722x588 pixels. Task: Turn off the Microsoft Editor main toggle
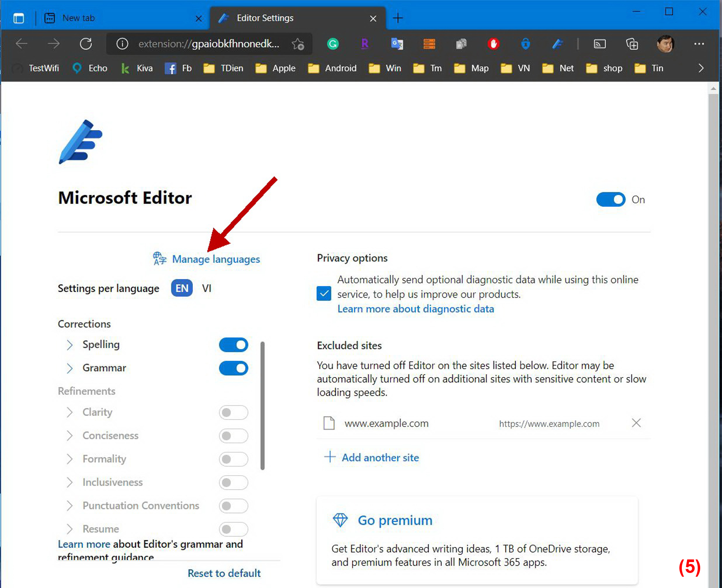pos(611,200)
